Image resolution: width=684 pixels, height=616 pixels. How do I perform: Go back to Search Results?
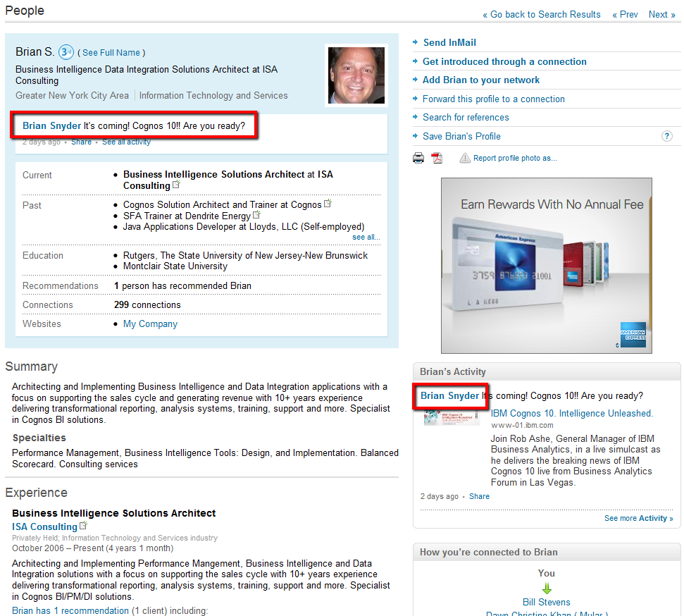(542, 14)
